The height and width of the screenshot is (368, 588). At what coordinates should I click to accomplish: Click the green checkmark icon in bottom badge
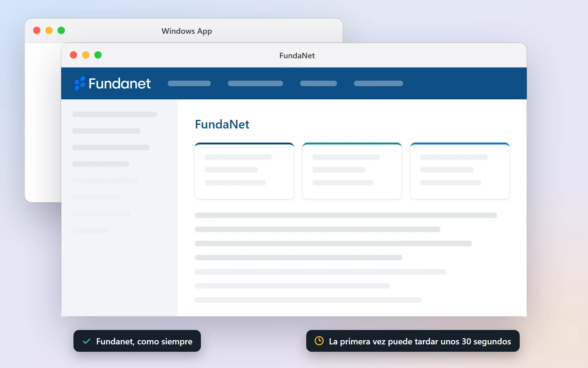(87, 341)
